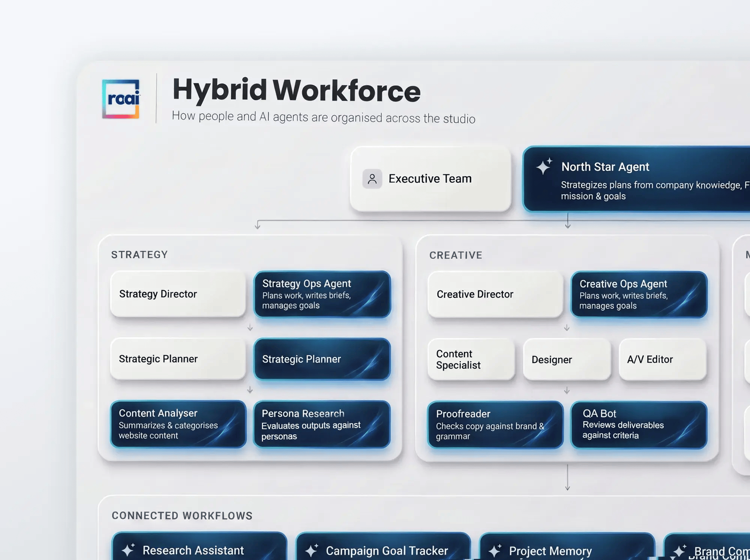The height and width of the screenshot is (560, 750).
Task: Select the A/V Editor card
Action: tap(663, 359)
